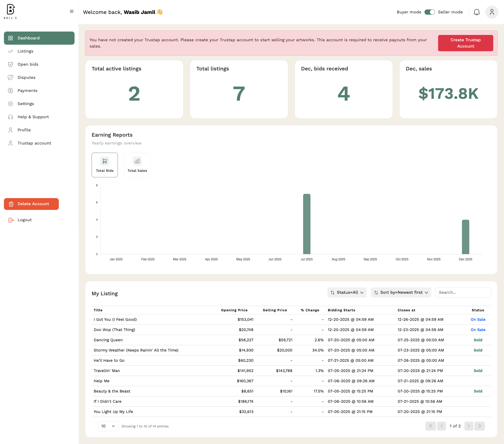The height and width of the screenshot is (444, 504).
Task: Open the Status=All filter dropdown
Action: [347, 292]
